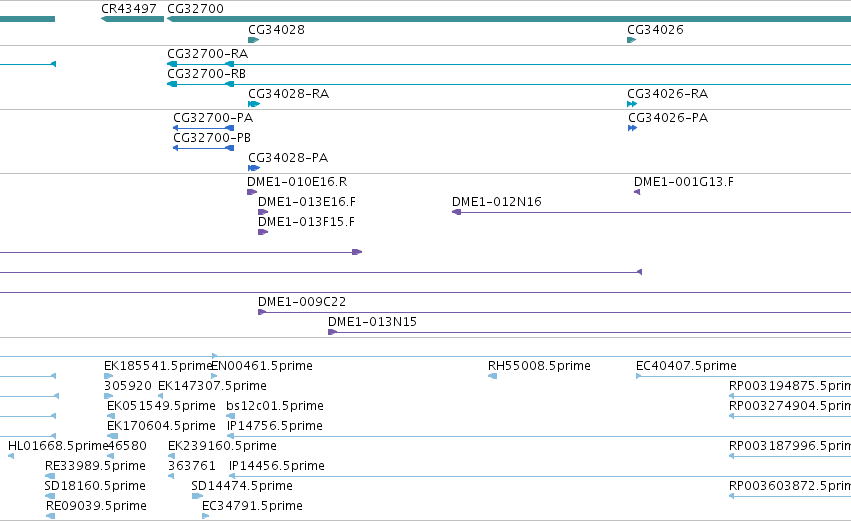Click the DME1-010E16.R feature arrow
The height and width of the screenshot is (521, 851).
pos(252,192)
